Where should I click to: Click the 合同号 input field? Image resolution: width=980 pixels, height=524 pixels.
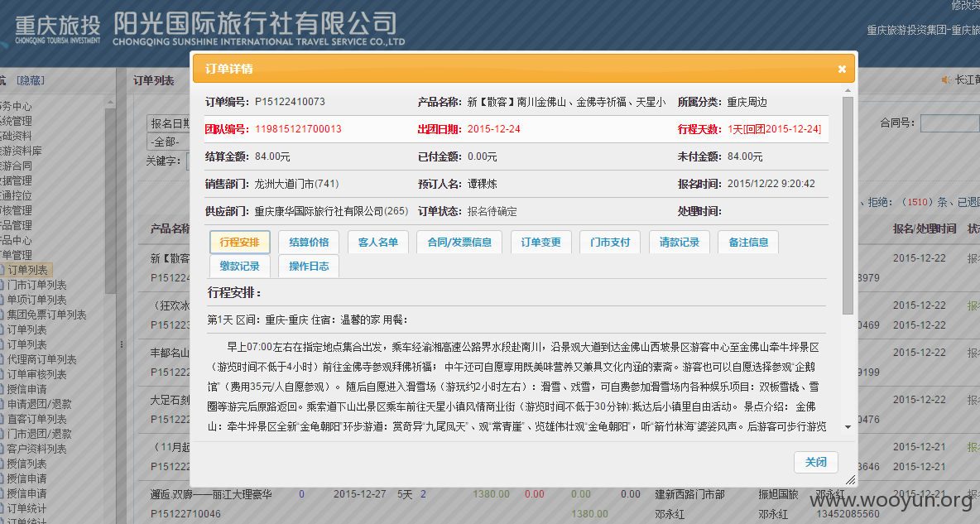point(950,123)
